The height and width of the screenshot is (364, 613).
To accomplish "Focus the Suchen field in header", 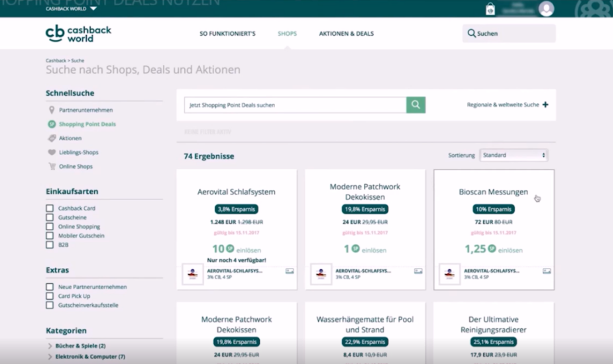I will (509, 34).
